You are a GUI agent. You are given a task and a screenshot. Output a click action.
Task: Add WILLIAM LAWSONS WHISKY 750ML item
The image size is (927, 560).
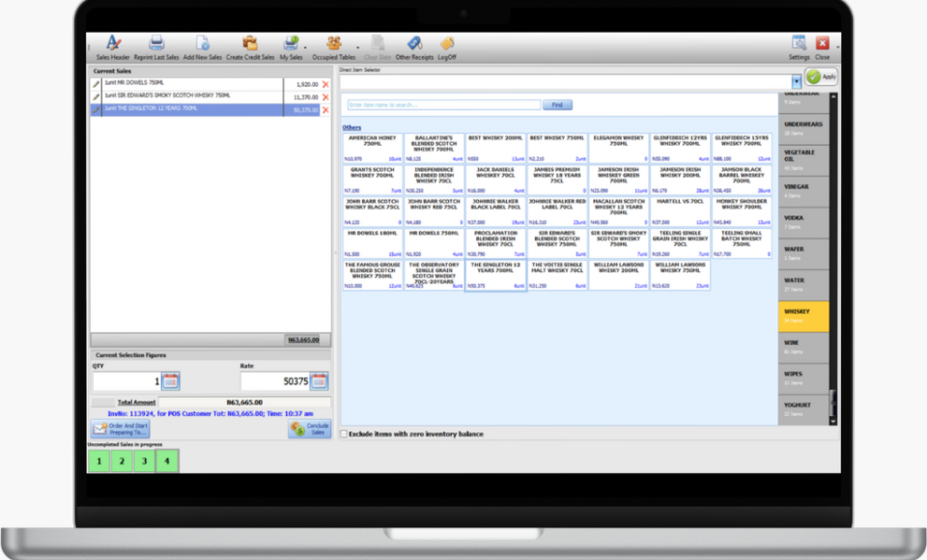tap(680, 275)
